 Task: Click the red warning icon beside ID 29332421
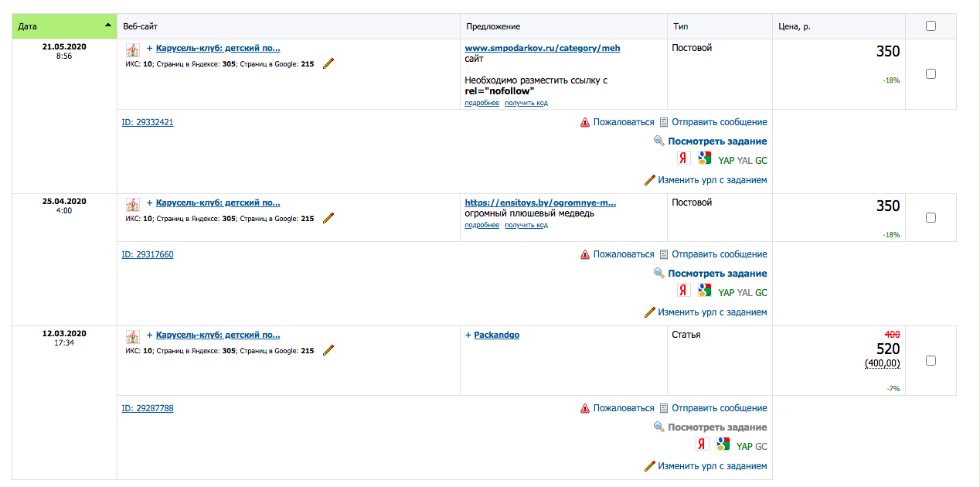tap(585, 122)
